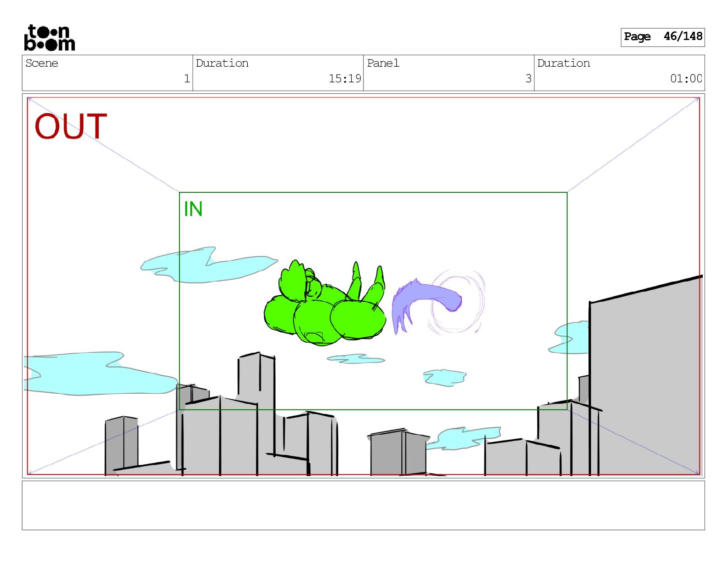
Task: Click the scene number 1
Action: click(x=187, y=79)
